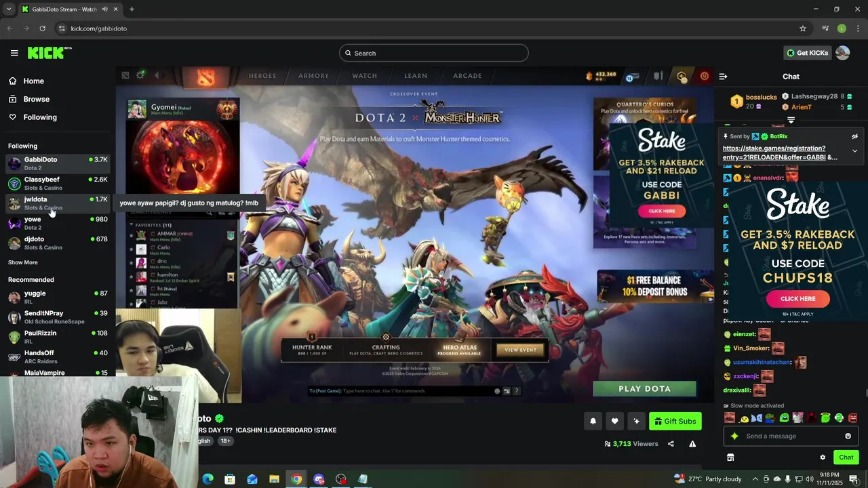Open the Get KICKs purchase button
Screen dimensions: 868x488
pos(807,53)
